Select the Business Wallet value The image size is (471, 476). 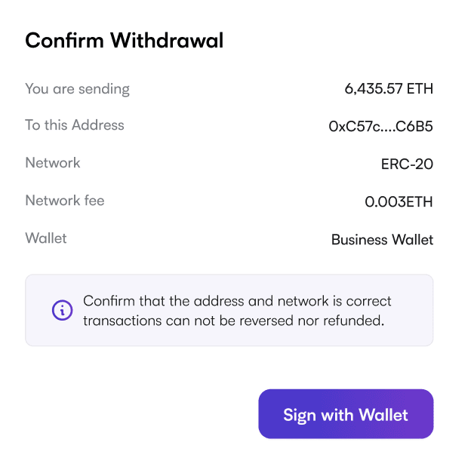click(382, 240)
